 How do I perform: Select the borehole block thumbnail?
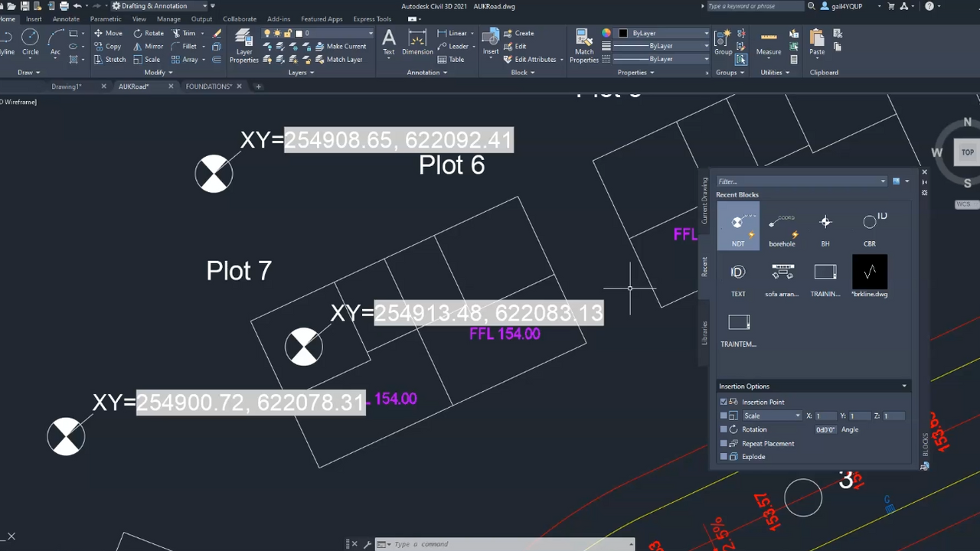point(782,226)
